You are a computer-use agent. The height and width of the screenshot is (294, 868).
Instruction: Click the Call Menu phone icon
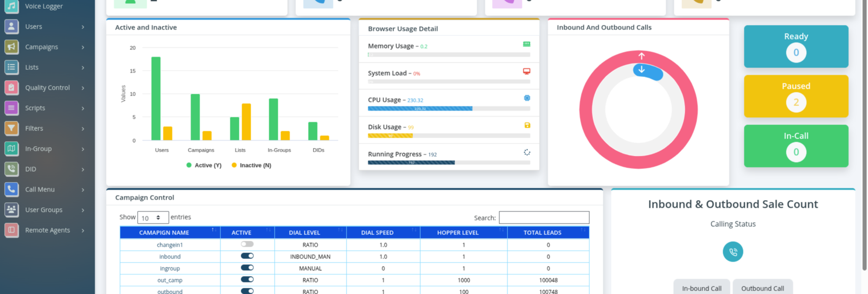[x=11, y=189]
